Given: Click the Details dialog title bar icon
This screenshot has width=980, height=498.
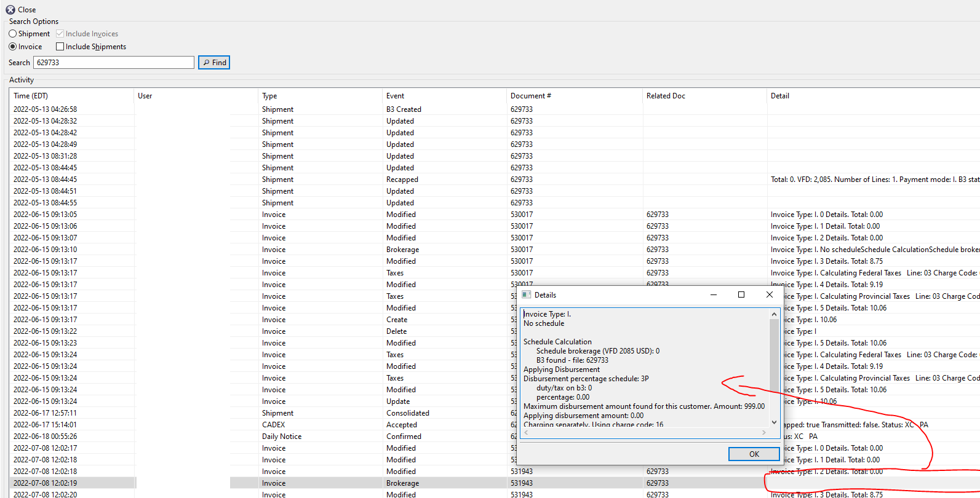Looking at the screenshot, I should click(x=526, y=295).
